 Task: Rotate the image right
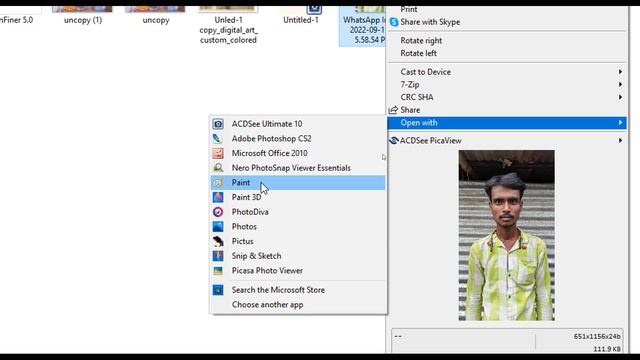point(507,40)
